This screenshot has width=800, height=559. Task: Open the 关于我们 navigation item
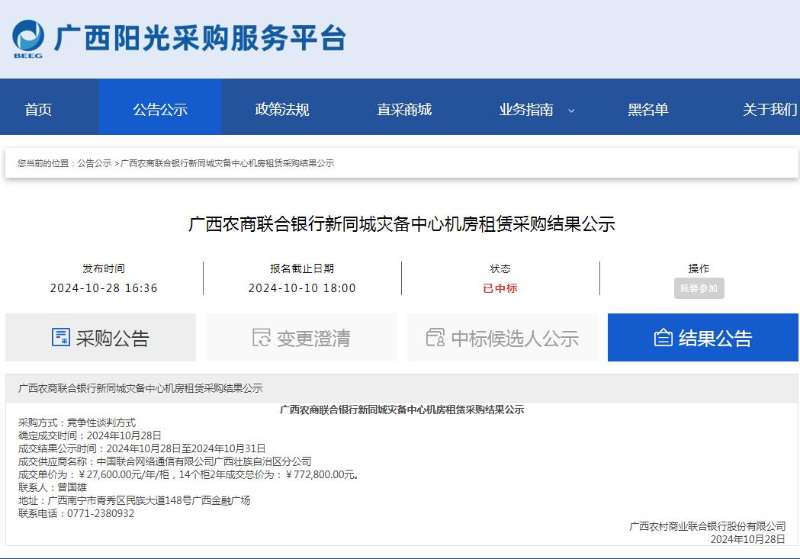770,109
